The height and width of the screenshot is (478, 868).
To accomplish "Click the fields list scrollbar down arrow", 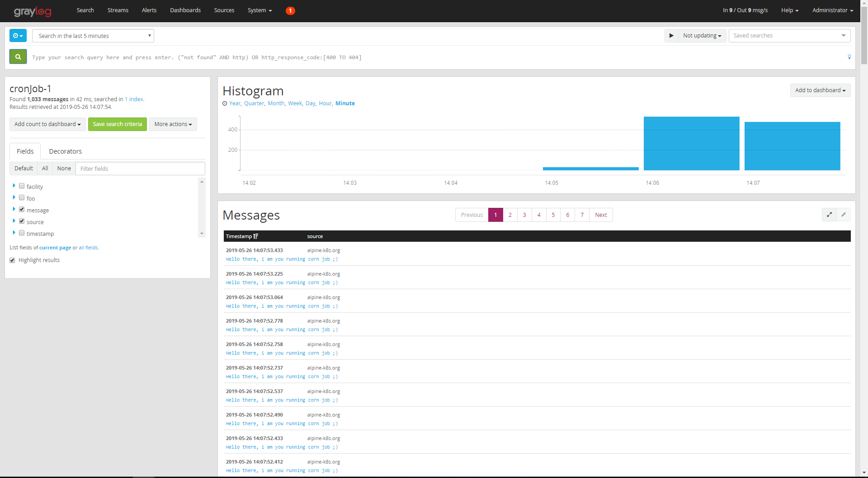I will click(x=202, y=234).
